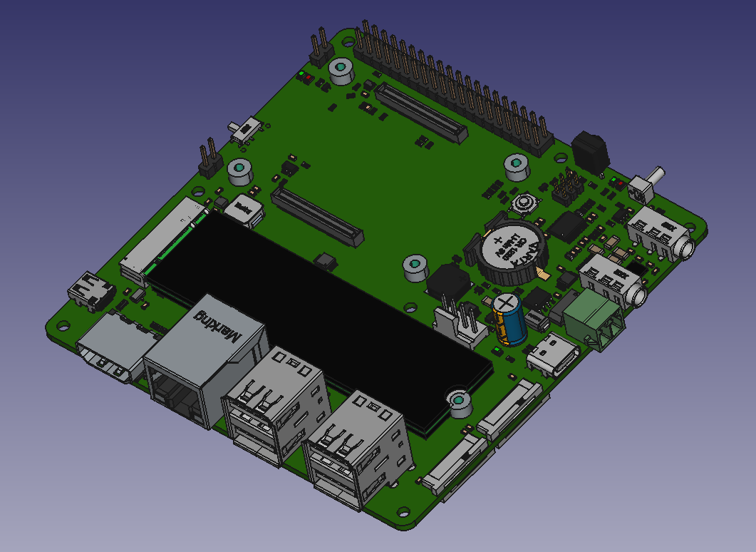The height and width of the screenshot is (552, 756).
Task: Select the silver M.2 socket at the SSD's end
Action: [x=163, y=240]
